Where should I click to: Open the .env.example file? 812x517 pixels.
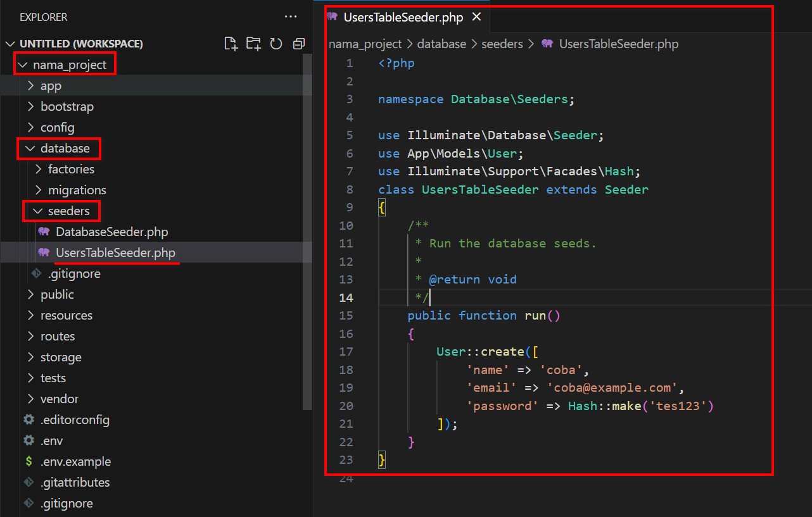pos(76,461)
